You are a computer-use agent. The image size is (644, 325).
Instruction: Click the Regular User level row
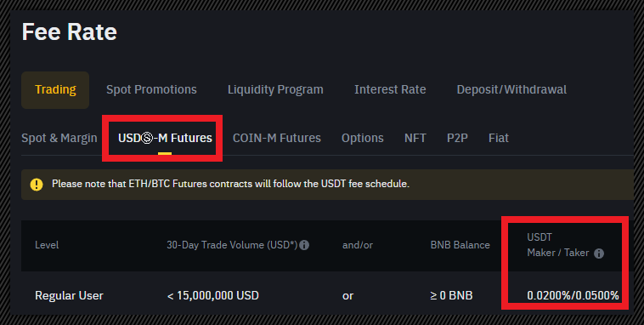(327, 296)
